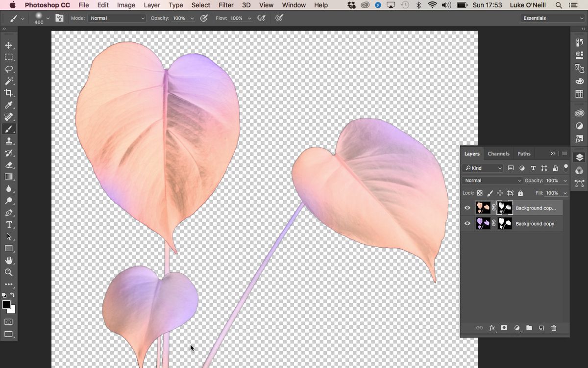588x368 pixels.
Task: Hide the Background copy layer
Action: pos(467,224)
